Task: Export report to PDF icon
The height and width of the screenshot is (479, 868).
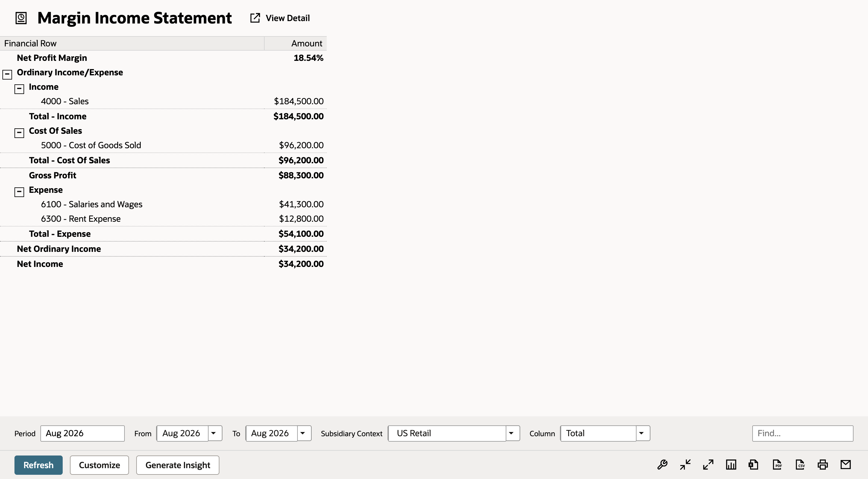Action: pyautogui.click(x=777, y=465)
